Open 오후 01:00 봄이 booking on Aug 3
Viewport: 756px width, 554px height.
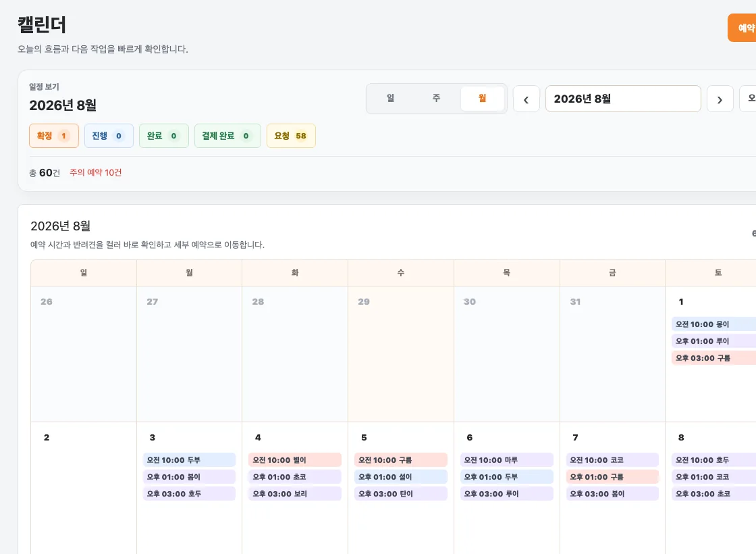[x=189, y=477]
